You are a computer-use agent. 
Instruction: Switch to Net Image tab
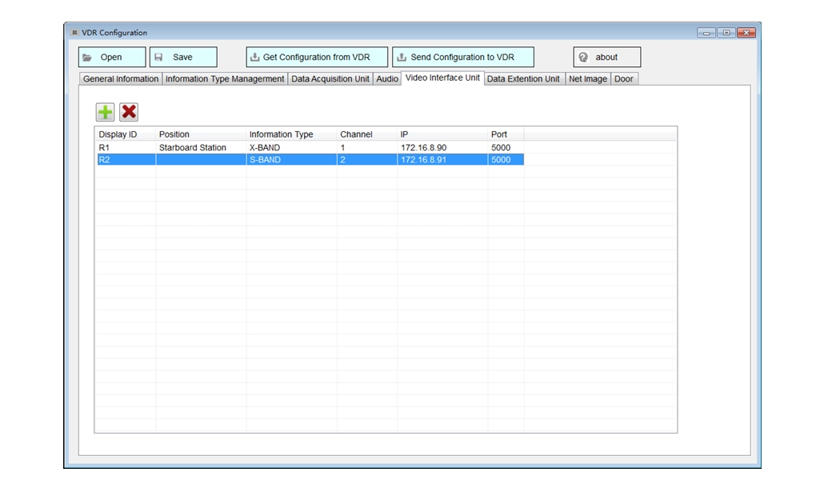[x=588, y=79]
